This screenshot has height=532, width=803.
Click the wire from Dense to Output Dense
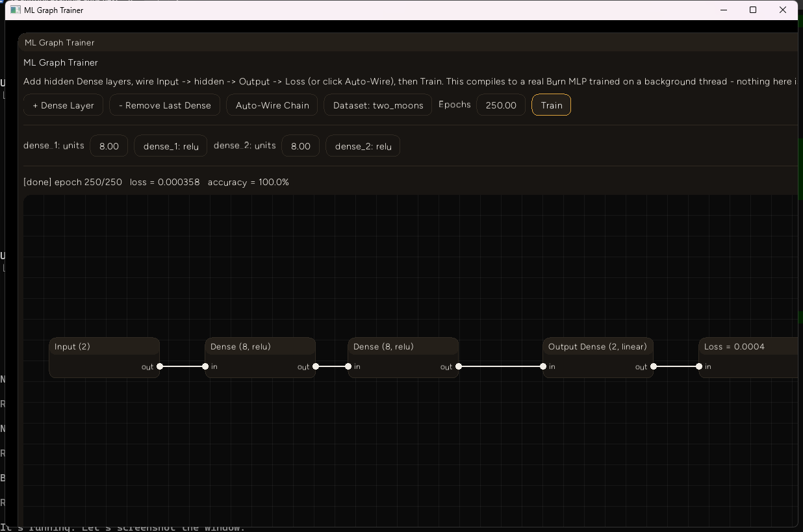click(501, 366)
